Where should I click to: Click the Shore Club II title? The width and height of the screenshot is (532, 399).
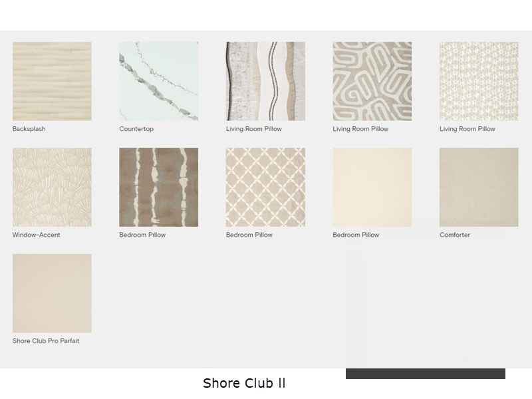pos(244,383)
